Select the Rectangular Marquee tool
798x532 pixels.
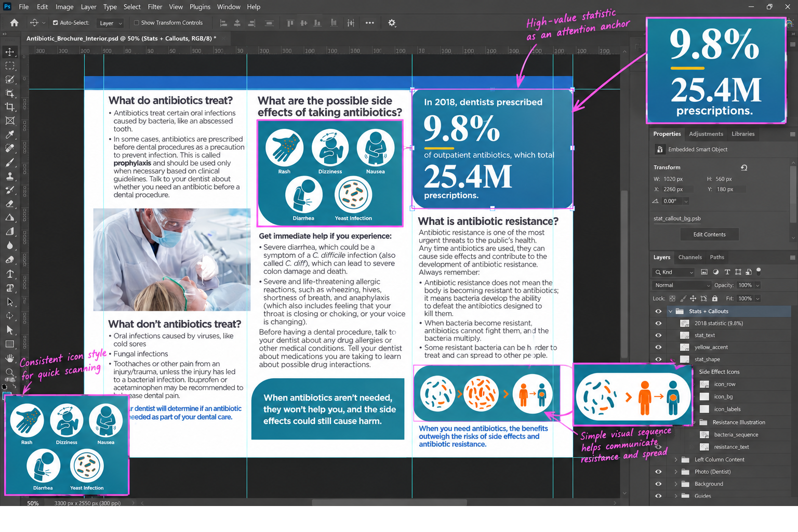click(10, 66)
